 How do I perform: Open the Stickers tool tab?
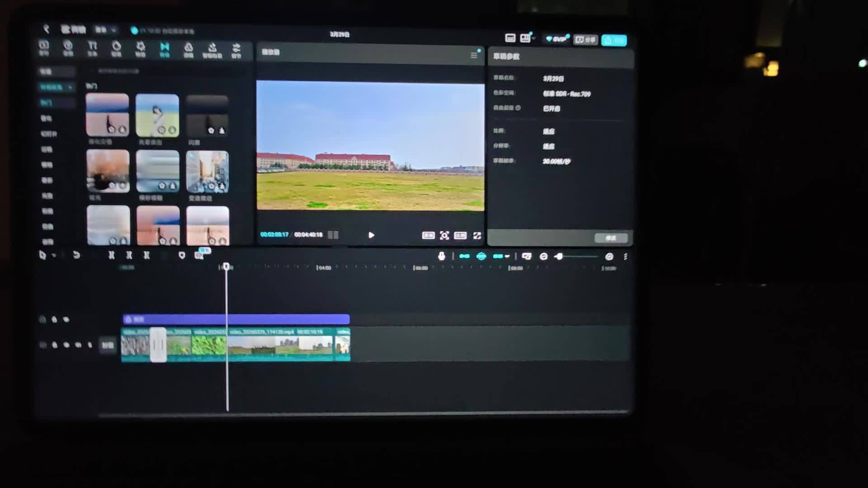click(116, 48)
